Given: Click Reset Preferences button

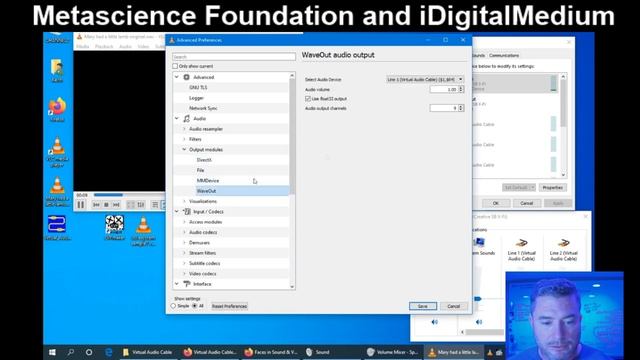Looking at the screenshot, I should tap(229, 306).
